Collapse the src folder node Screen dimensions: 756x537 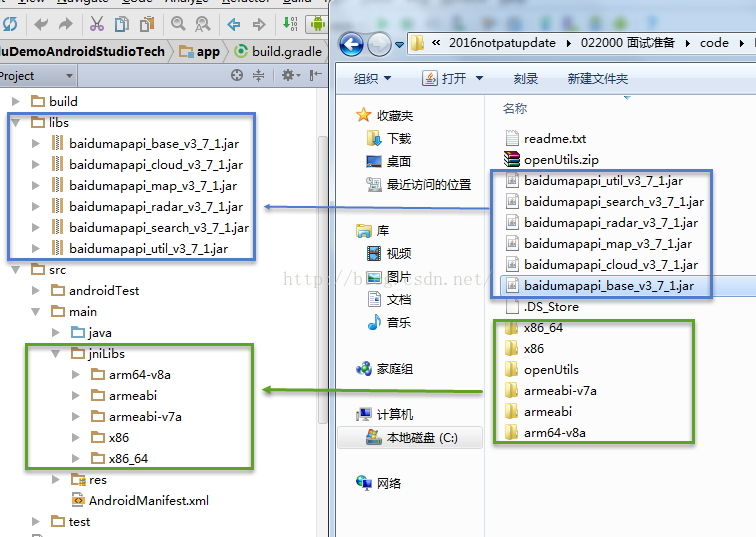(15, 269)
